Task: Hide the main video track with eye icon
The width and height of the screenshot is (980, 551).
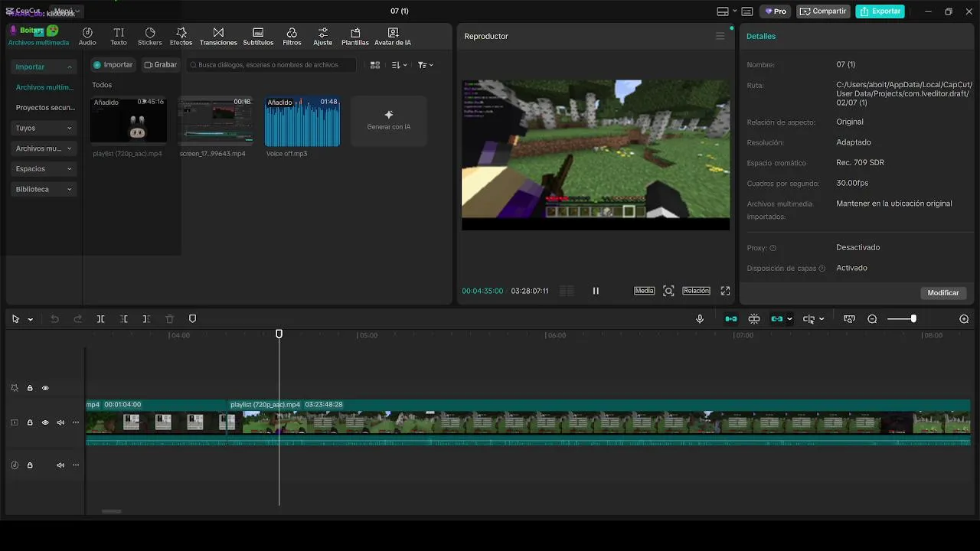Action: (45, 422)
